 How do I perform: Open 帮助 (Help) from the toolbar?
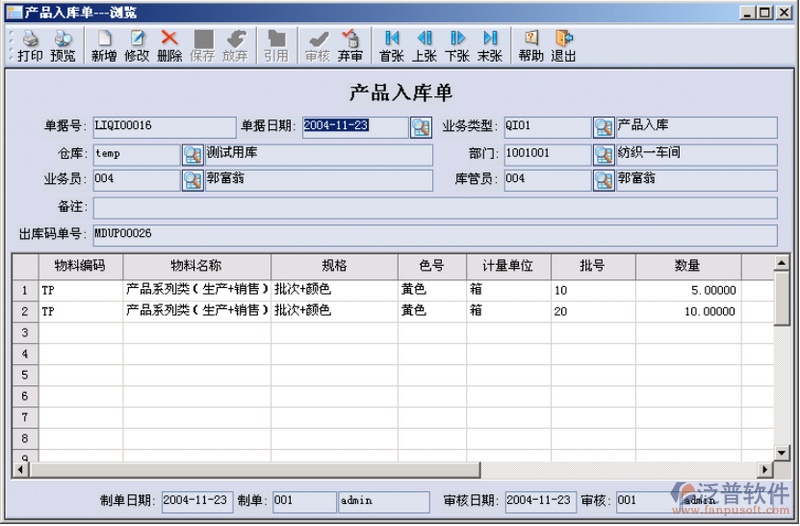click(531, 46)
